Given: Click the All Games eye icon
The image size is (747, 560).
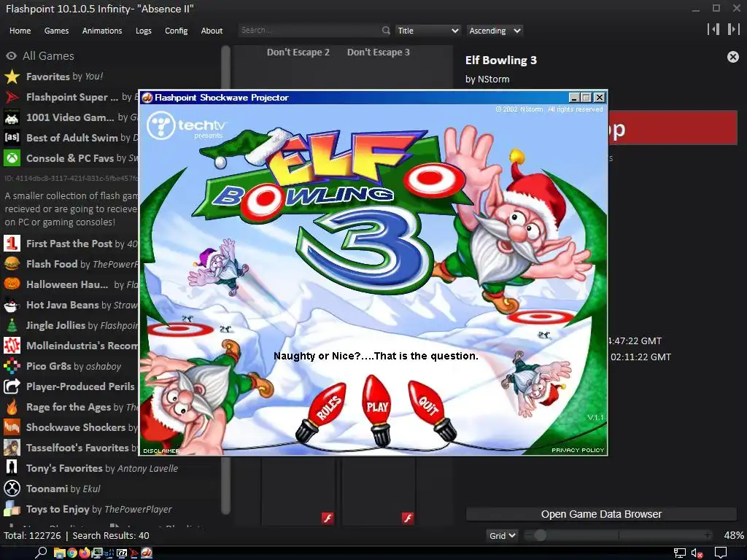Looking at the screenshot, I should (11, 56).
